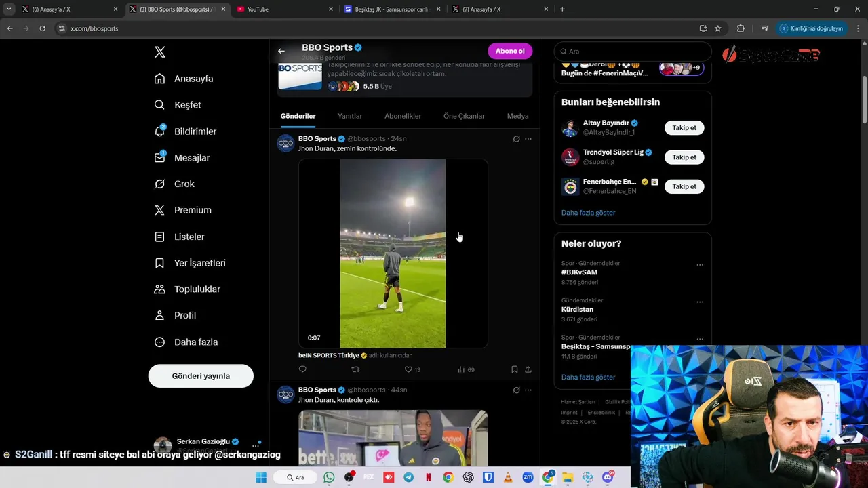Open Profil in the sidebar
Viewport: 868px width, 488px height.
tap(175, 315)
